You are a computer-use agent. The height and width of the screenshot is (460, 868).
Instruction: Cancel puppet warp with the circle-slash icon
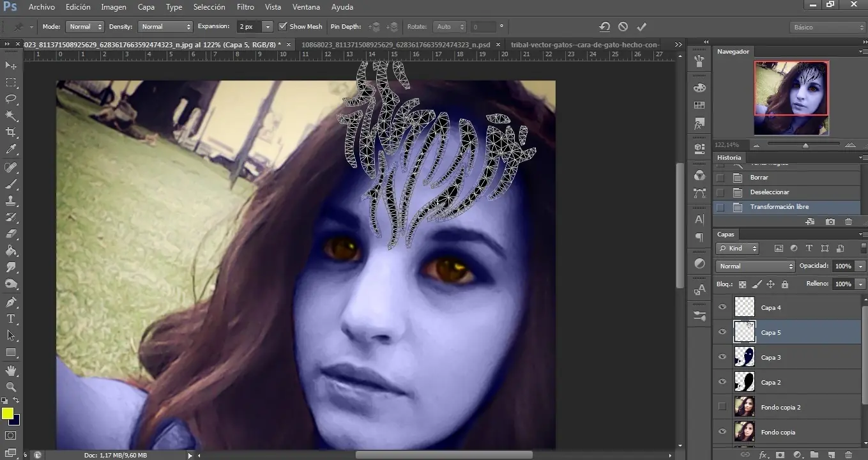[623, 27]
